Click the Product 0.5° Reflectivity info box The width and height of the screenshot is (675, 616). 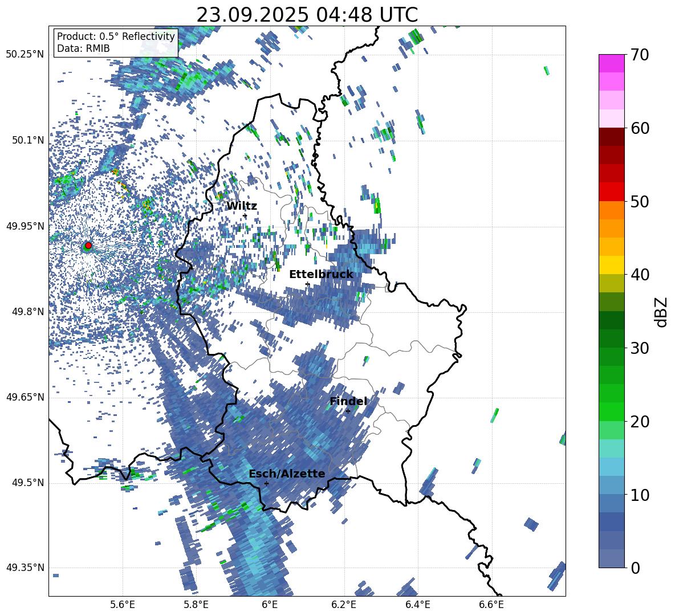[115, 42]
